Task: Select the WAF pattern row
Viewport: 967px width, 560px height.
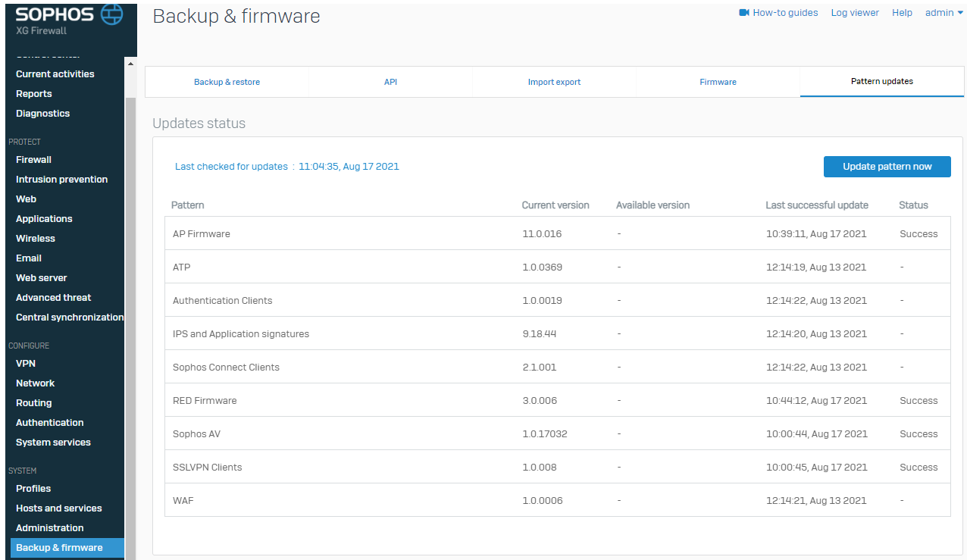Action: (x=557, y=500)
